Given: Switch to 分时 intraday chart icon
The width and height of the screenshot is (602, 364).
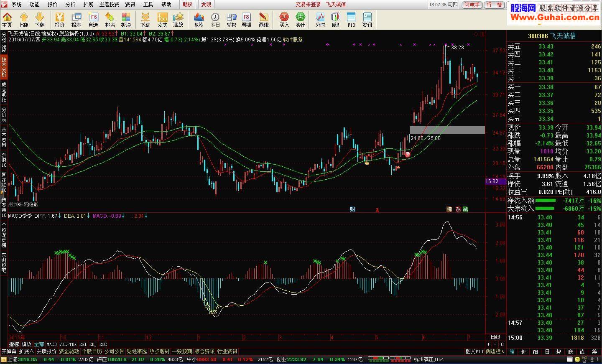Looking at the screenshot, I should [x=320, y=19].
